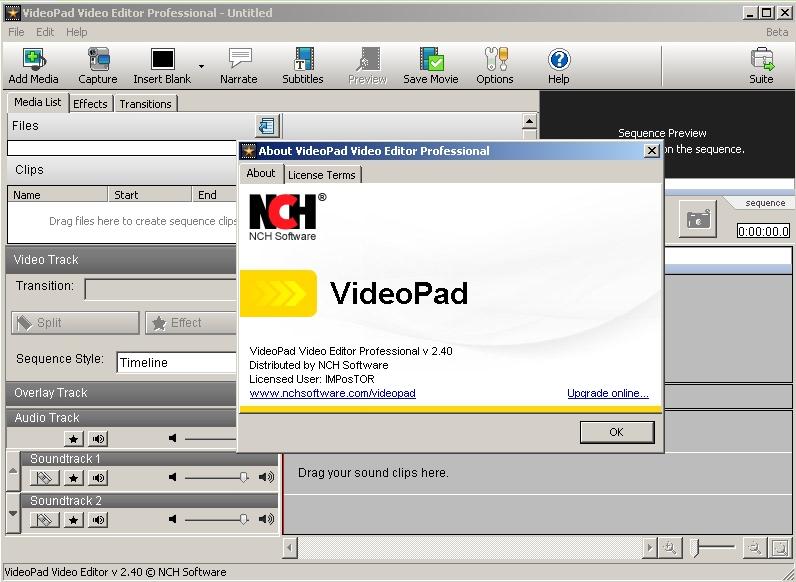Click the Name column header
Screen dimensions: 796x582
[x=57, y=195]
